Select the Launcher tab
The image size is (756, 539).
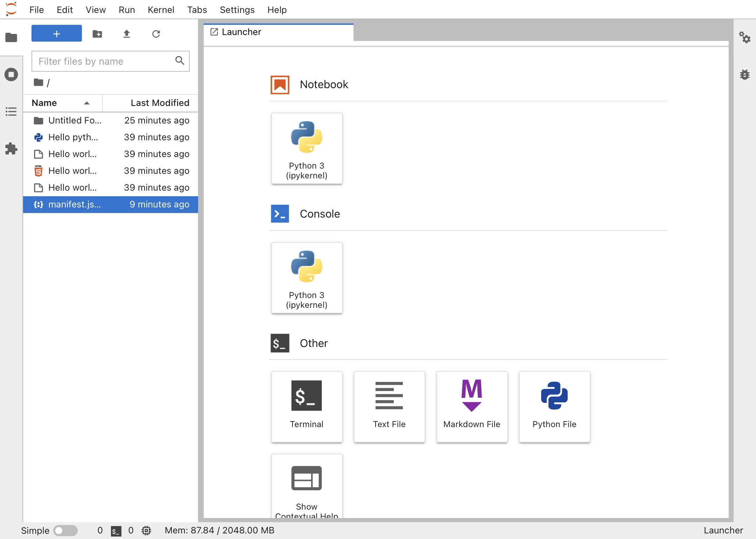279,32
